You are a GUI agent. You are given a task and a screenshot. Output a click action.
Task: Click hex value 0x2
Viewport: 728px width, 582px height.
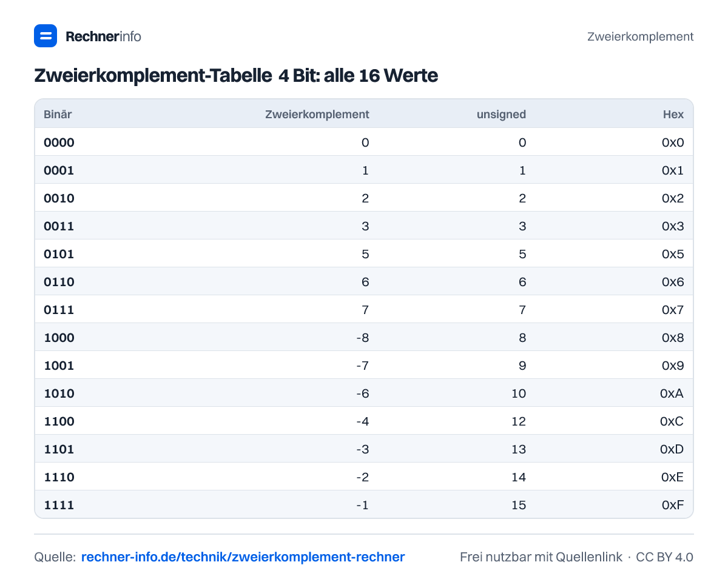[673, 198]
